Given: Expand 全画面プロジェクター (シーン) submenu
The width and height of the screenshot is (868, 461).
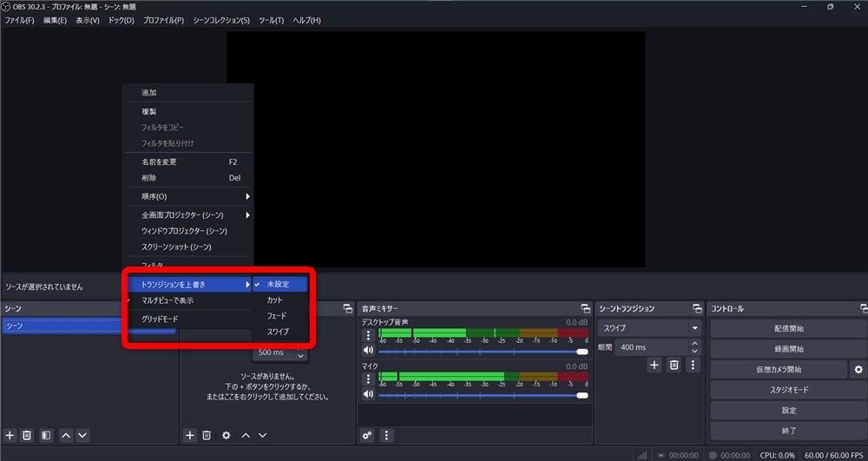Looking at the screenshot, I should [x=187, y=214].
